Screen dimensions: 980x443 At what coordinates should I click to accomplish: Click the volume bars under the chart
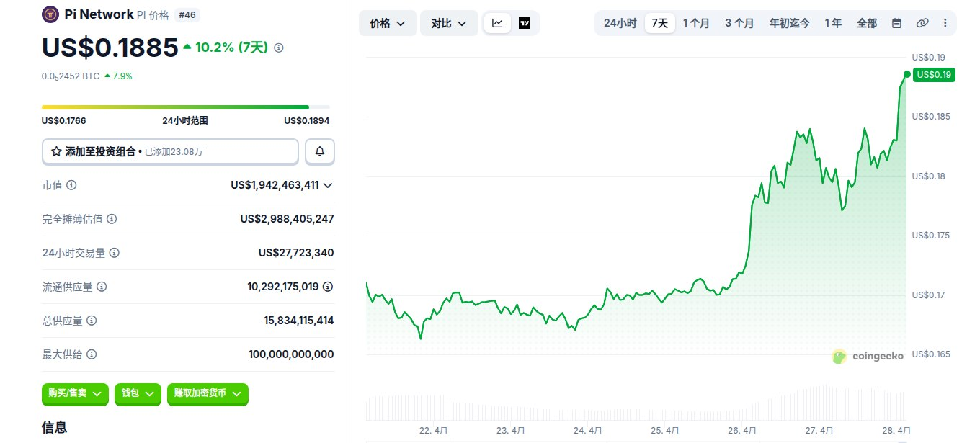(637, 403)
